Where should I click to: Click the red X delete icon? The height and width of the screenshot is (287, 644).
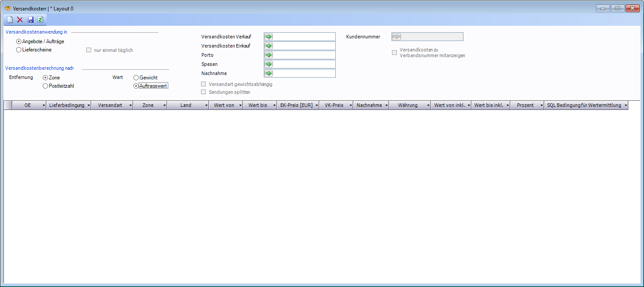coord(20,20)
